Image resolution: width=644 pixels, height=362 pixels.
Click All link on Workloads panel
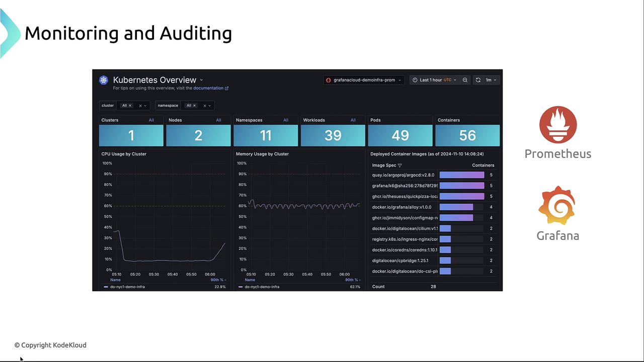(x=353, y=120)
